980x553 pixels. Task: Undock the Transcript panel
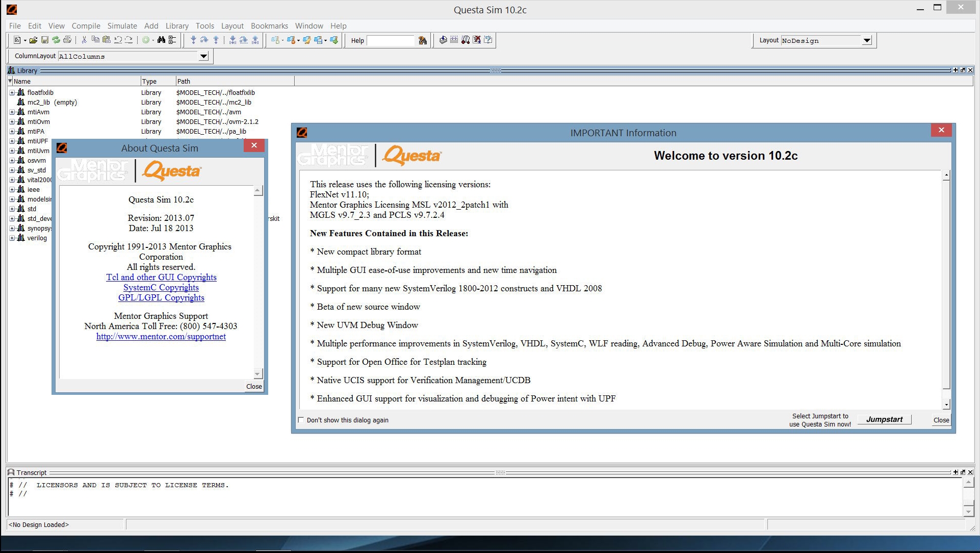pyautogui.click(x=963, y=472)
